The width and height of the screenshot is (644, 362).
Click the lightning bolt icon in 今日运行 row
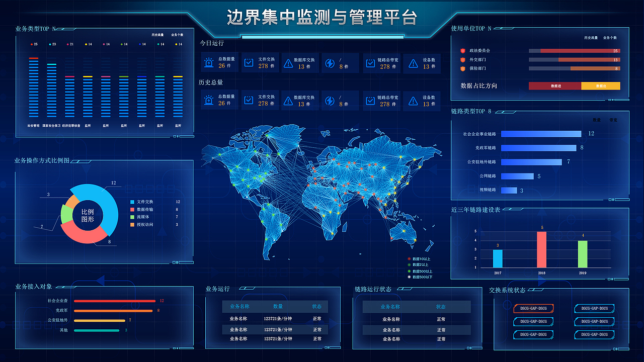click(330, 63)
